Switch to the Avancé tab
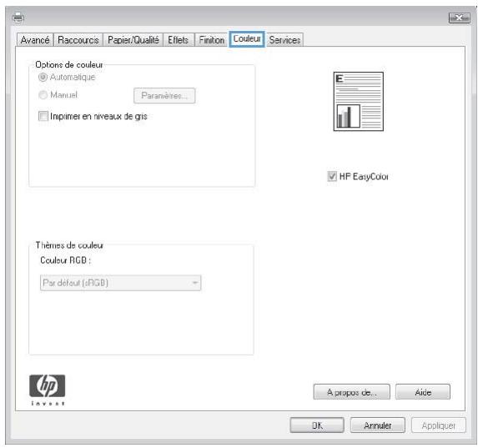Image resolution: width=478 pixels, height=448 pixels. tap(35, 40)
